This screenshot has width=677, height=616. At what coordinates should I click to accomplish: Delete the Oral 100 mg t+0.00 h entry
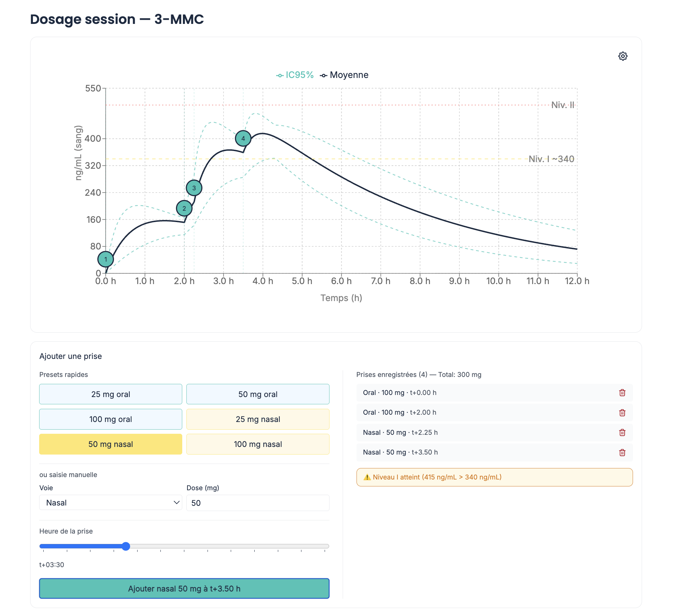pos(622,393)
